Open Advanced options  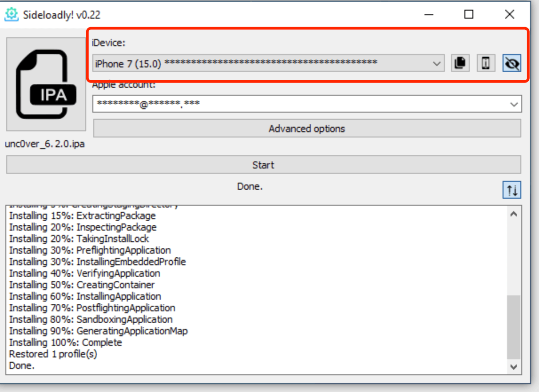[307, 129]
